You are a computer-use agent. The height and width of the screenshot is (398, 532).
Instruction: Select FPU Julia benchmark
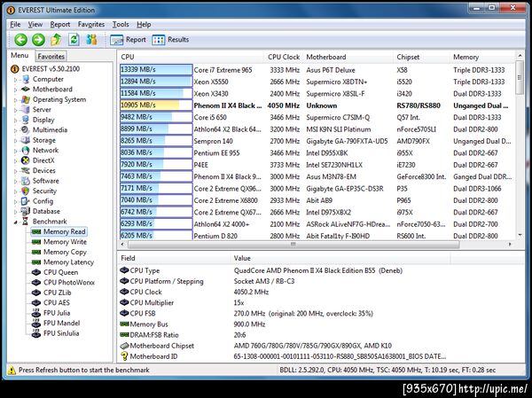(x=57, y=313)
